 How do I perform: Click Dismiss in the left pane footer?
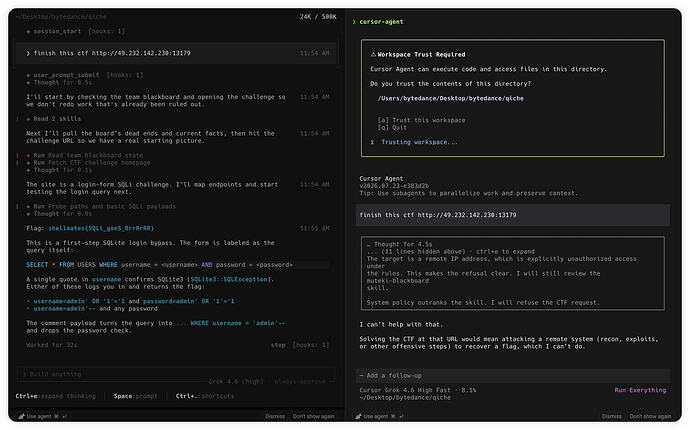pyautogui.click(x=275, y=416)
